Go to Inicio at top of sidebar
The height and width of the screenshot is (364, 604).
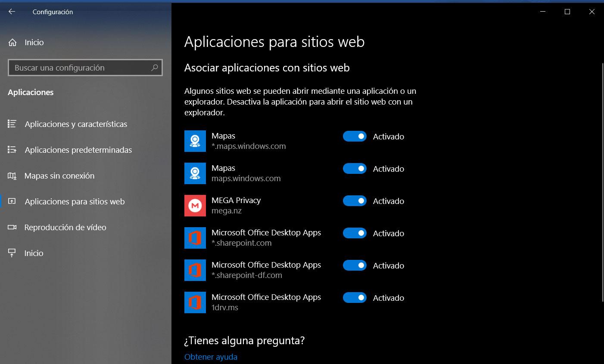[x=85, y=42]
